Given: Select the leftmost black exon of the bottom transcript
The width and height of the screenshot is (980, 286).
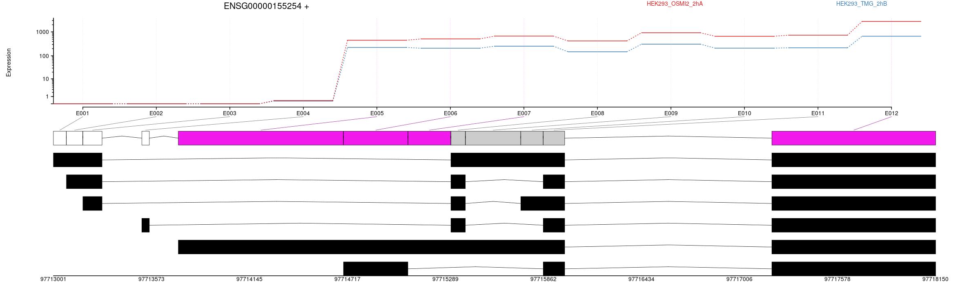Looking at the screenshot, I should (x=376, y=269).
